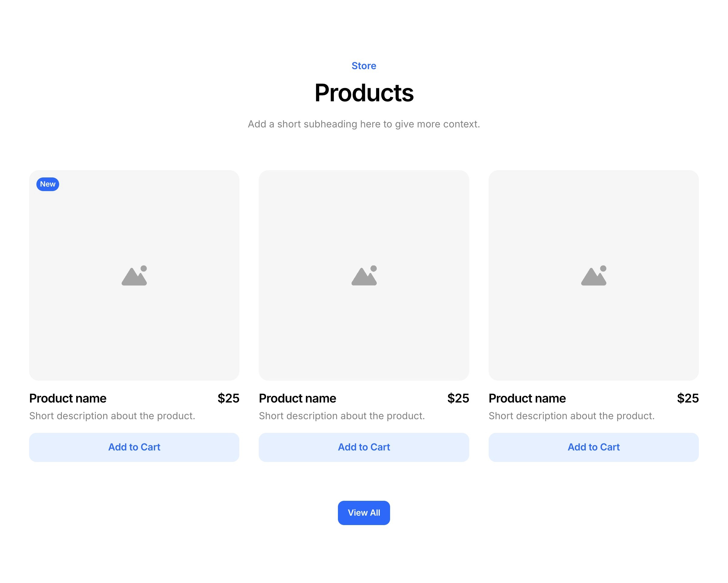The width and height of the screenshot is (728, 583).
Task: Add the second product to cart
Action: pyautogui.click(x=364, y=447)
